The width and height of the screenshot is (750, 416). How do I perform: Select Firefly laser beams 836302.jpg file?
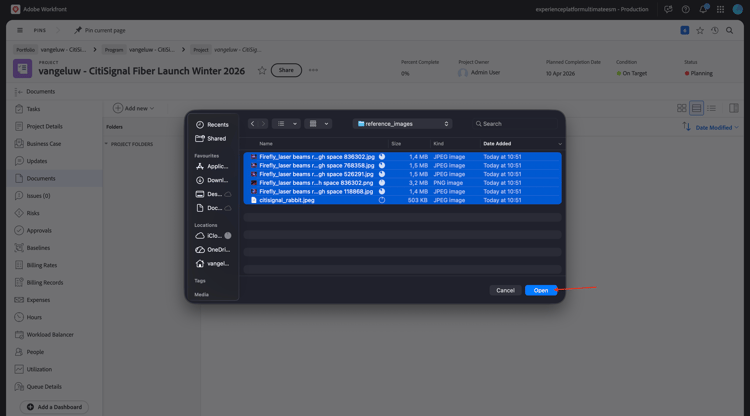click(402, 157)
